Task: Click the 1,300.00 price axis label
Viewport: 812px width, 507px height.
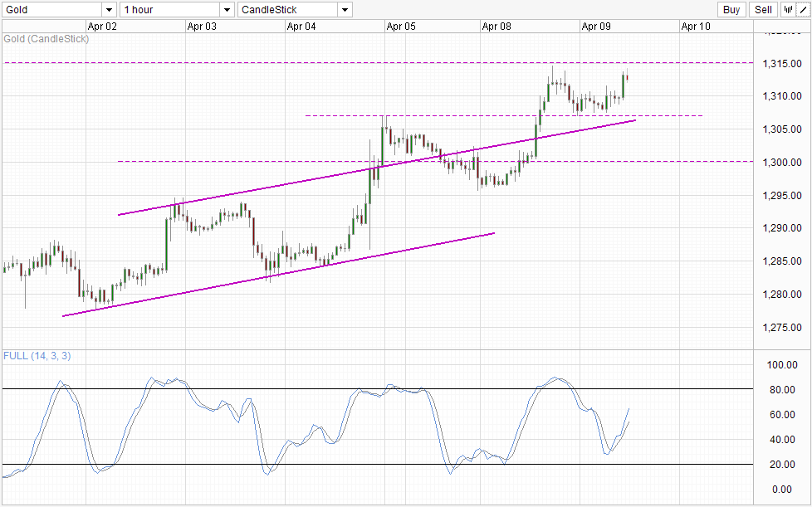Action: [x=780, y=162]
